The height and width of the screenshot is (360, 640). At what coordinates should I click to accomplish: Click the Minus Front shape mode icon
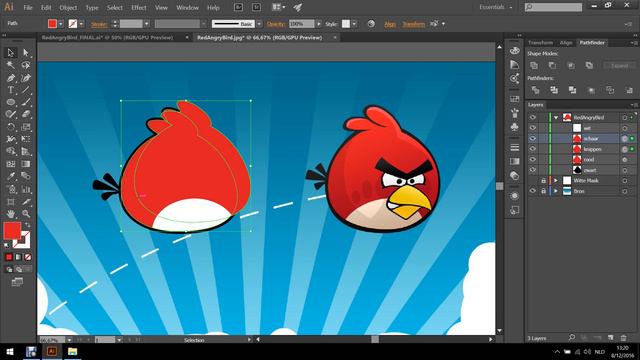click(x=552, y=65)
